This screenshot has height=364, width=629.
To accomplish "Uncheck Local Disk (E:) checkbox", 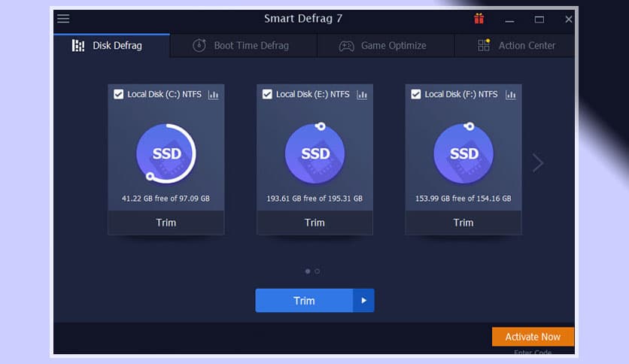I will (267, 94).
